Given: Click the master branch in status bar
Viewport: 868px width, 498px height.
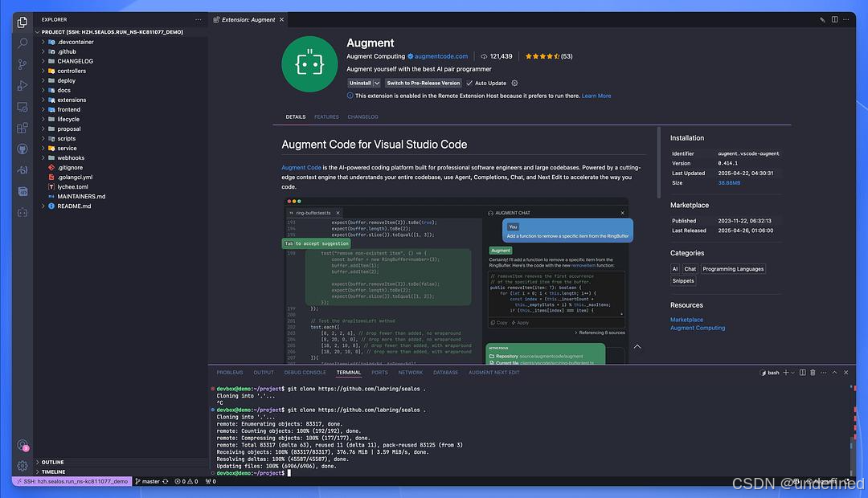Looking at the screenshot, I should click(x=147, y=481).
